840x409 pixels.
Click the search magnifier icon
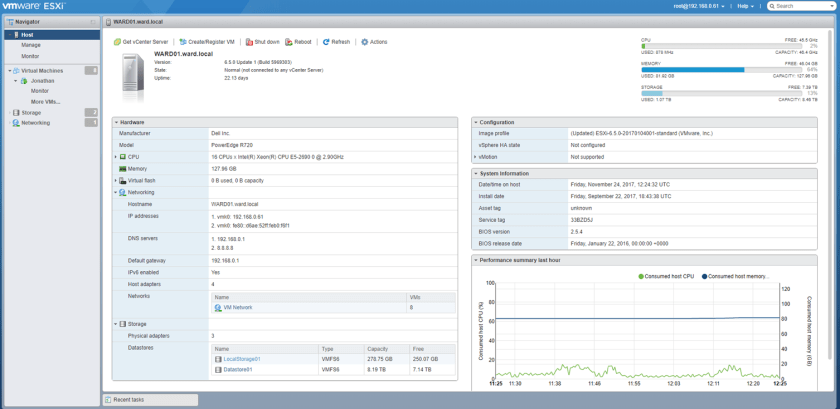pyautogui.click(x=772, y=6)
